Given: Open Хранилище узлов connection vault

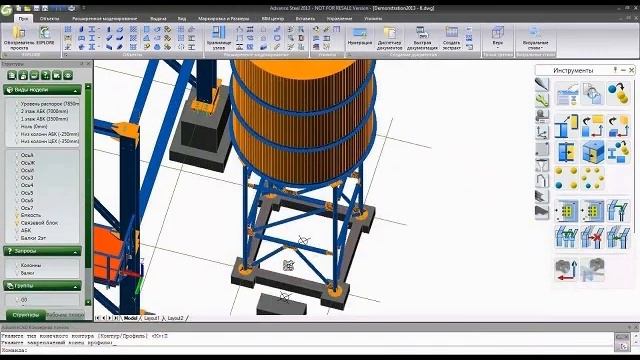Looking at the screenshot, I should tap(219, 38).
